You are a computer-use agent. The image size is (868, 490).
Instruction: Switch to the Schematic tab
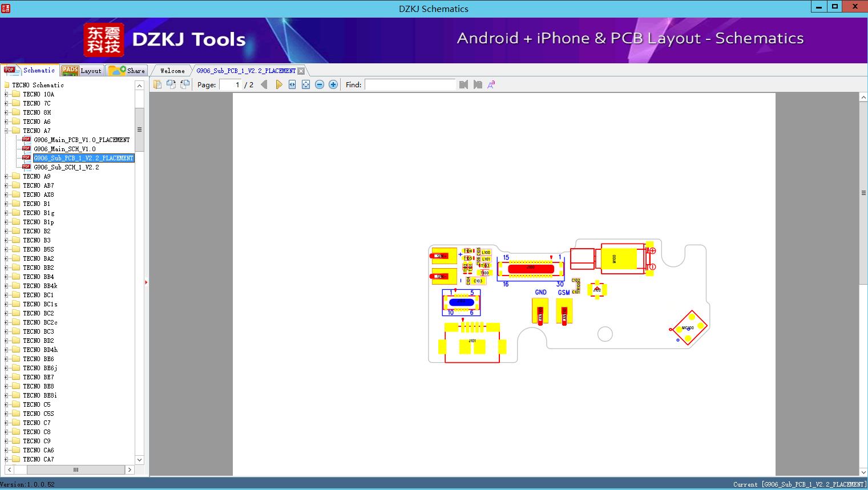coord(30,70)
